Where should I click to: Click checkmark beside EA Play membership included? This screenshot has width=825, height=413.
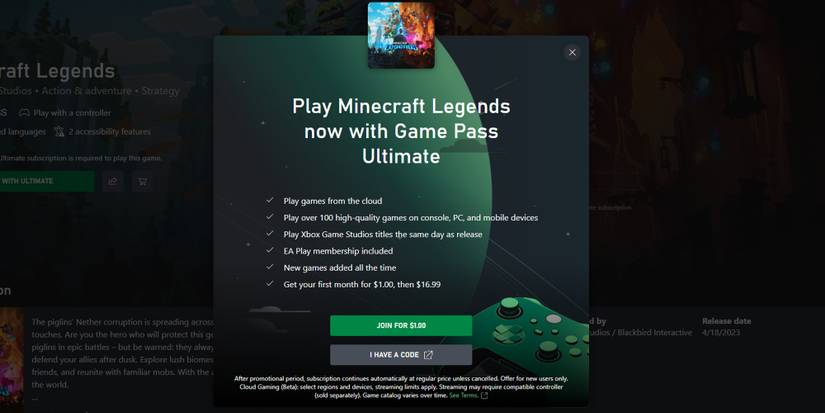(270, 250)
